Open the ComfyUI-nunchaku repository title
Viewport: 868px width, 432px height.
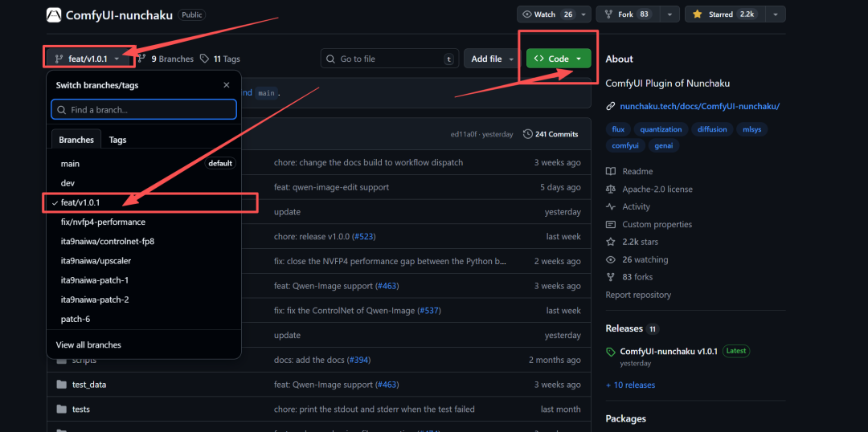click(x=119, y=15)
